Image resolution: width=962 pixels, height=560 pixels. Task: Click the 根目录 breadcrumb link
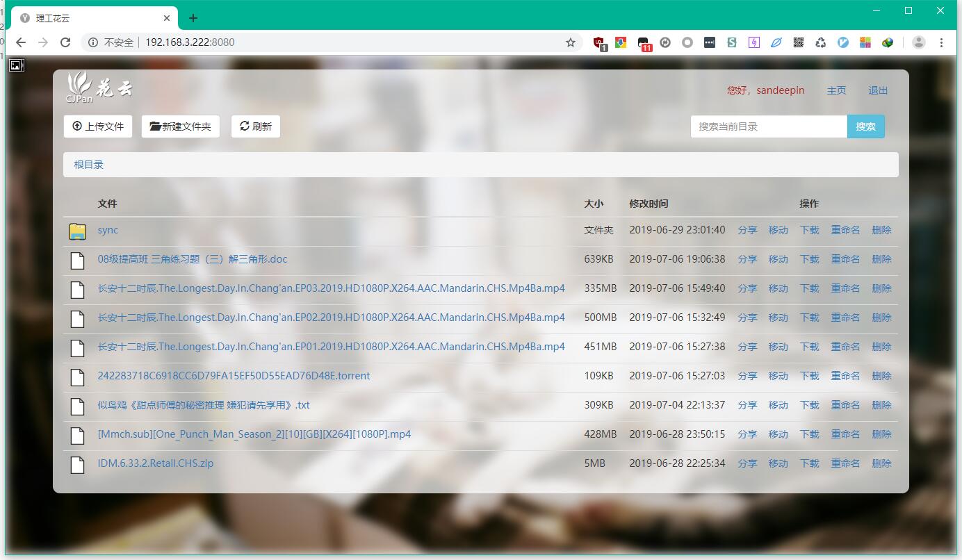tap(89, 165)
